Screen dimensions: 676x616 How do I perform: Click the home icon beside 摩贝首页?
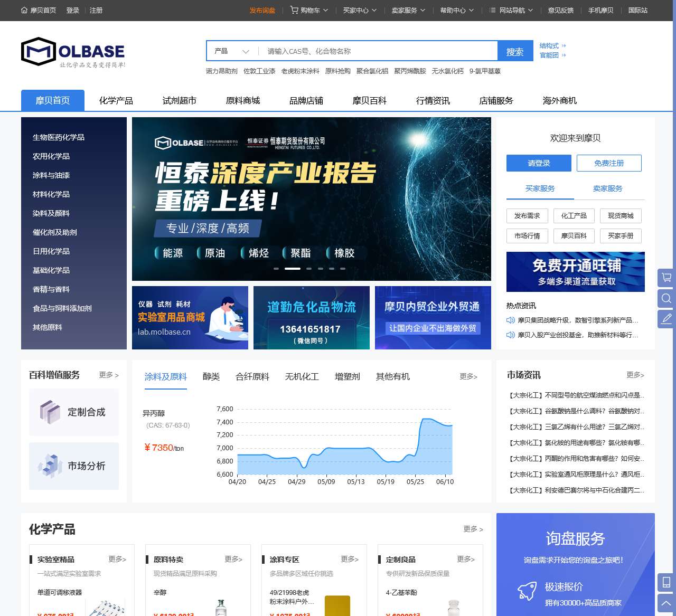(24, 10)
